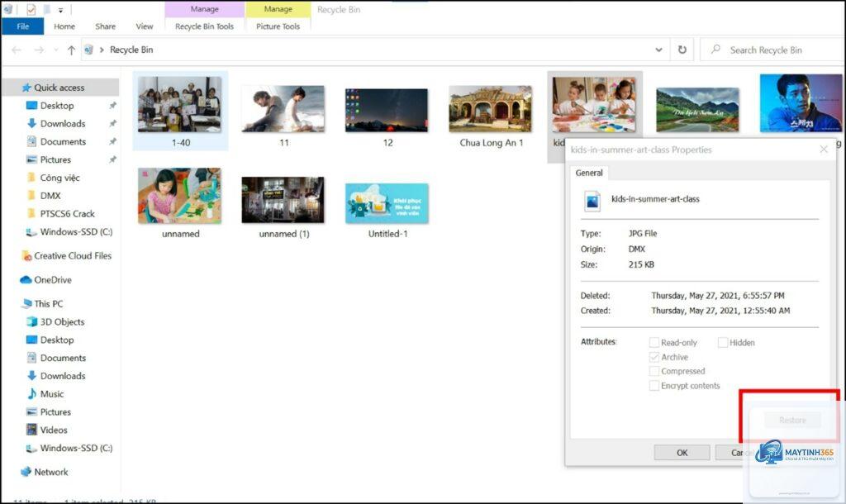Switch to the Home ribbon tab
This screenshot has height=504, width=846.
(x=64, y=26)
